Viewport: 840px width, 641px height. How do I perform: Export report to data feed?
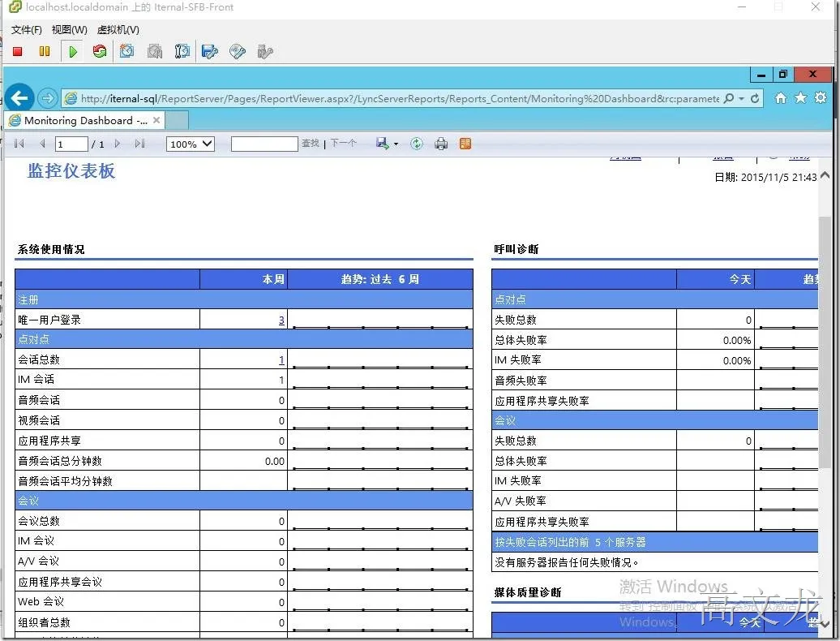click(x=465, y=144)
